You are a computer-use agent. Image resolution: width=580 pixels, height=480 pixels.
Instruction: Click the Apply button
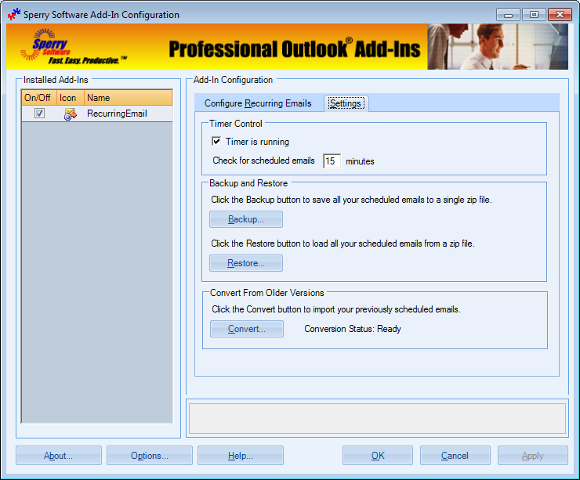[533, 455]
